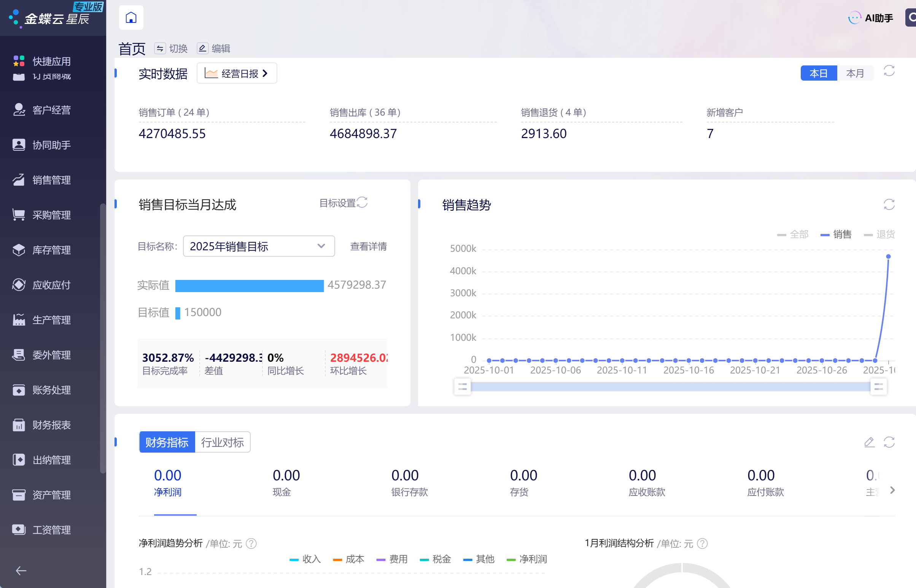Open 库存管理 in the sidebar
Image resolution: width=916 pixels, height=588 pixels.
tap(51, 250)
